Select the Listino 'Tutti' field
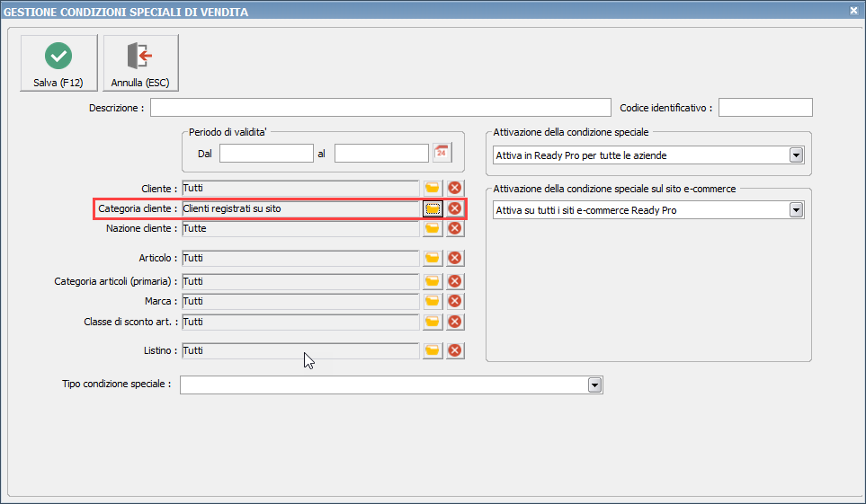Screen dimensions: 866x504 [300, 350]
